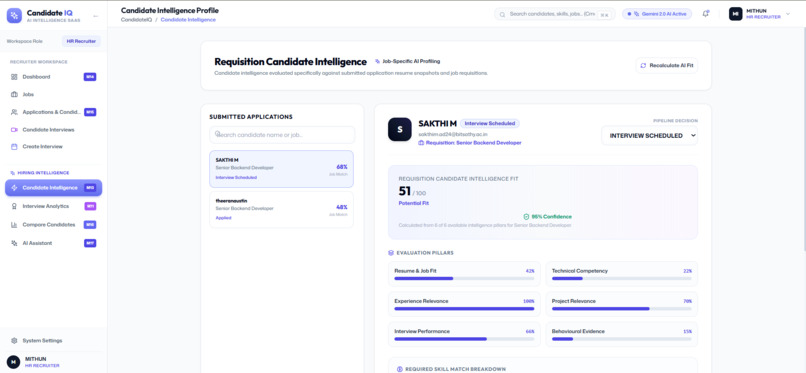Viewport: 806px width, 373px height.
Task: Click the 95% Confidence text
Action: pyautogui.click(x=551, y=217)
